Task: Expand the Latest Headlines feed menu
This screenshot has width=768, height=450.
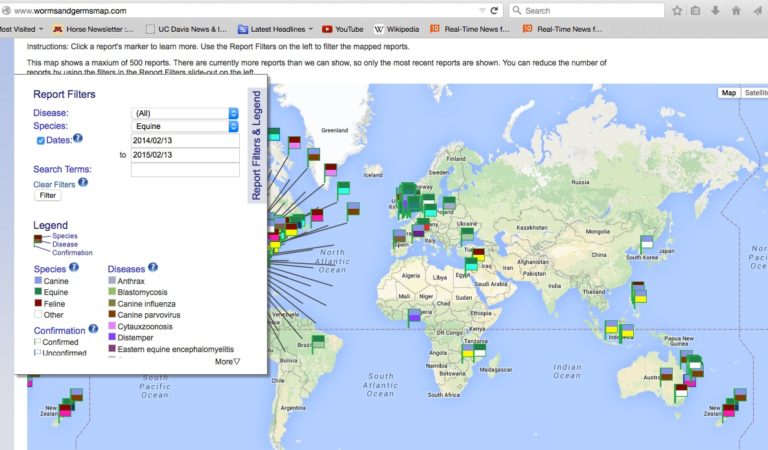Action: (x=275, y=29)
